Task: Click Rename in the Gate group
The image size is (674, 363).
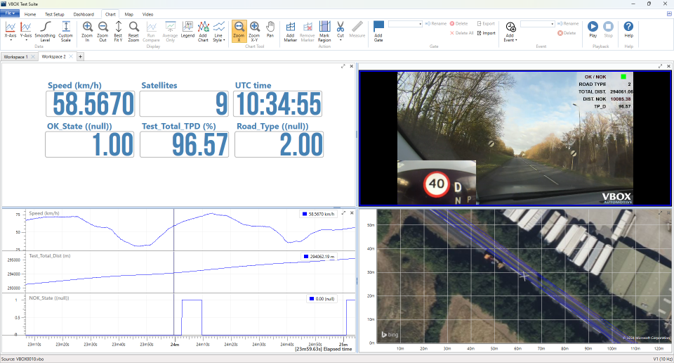Action: tap(436, 24)
